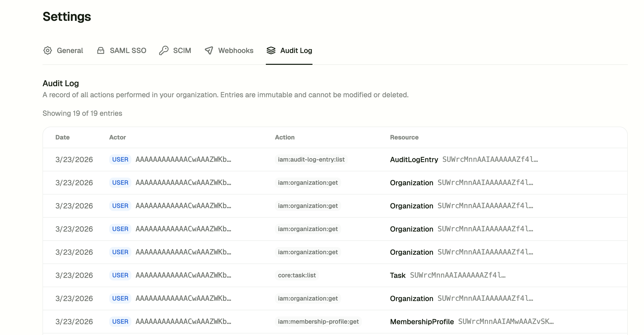Click the iam:membership-profile:get action chip
The image size is (644, 335).
(319, 321)
